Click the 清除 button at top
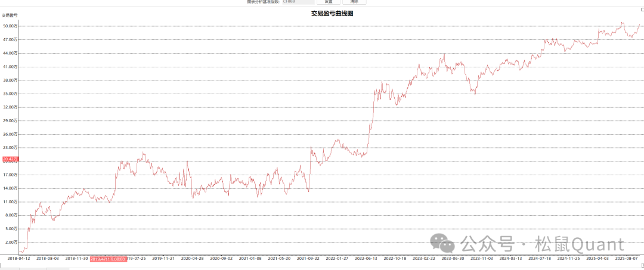 [354, 2]
